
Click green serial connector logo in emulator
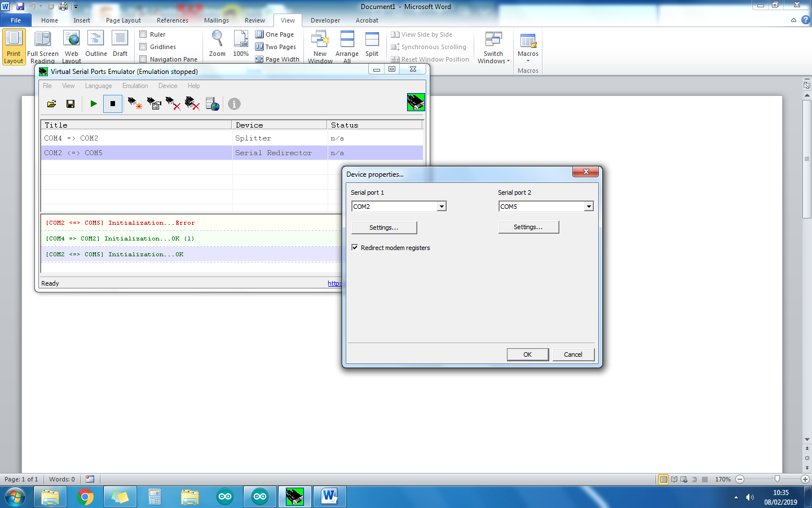pos(416,102)
